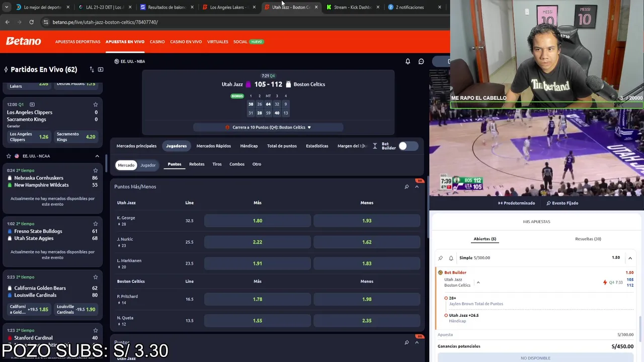Viewport: 644px width, 362px height.
Task: Open the Apuestas Deportivas menu
Action: (77, 42)
